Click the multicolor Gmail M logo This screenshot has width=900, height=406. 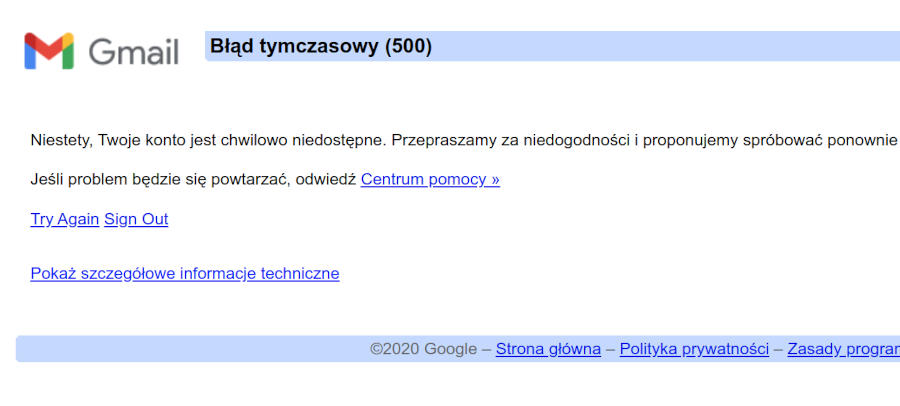point(49,51)
